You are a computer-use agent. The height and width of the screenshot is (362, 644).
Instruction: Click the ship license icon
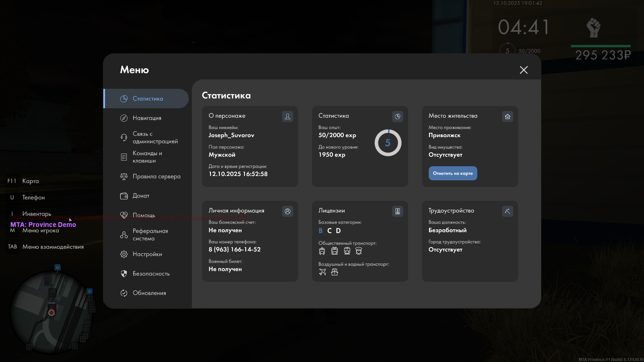(x=334, y=272)
